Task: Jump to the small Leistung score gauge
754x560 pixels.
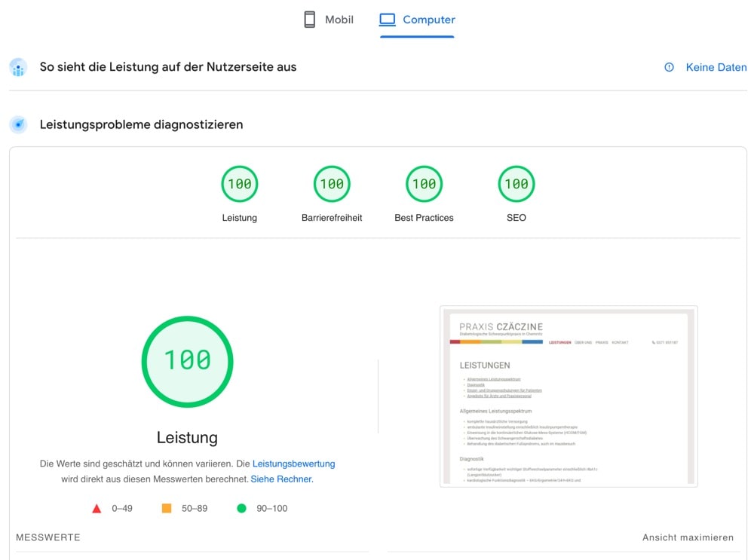Action: 240,184
